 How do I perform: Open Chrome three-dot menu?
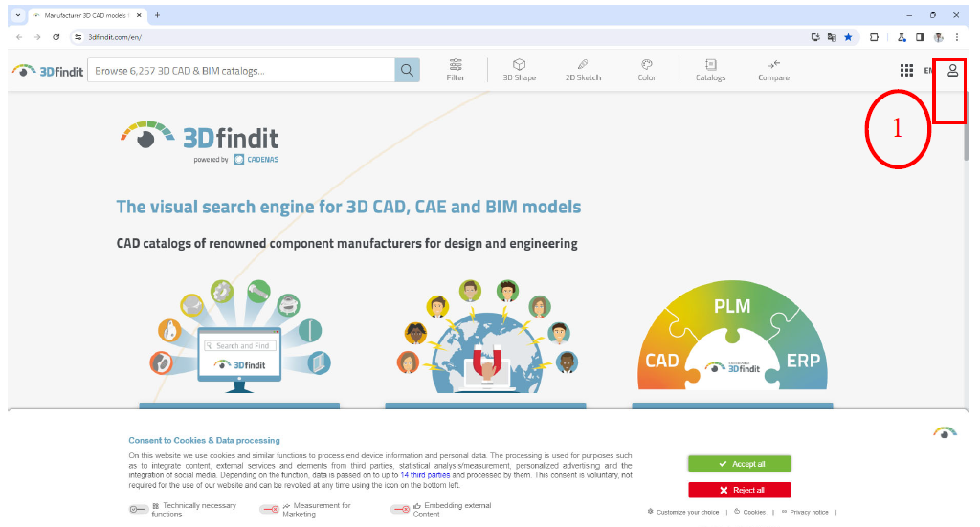coord(957,37)
